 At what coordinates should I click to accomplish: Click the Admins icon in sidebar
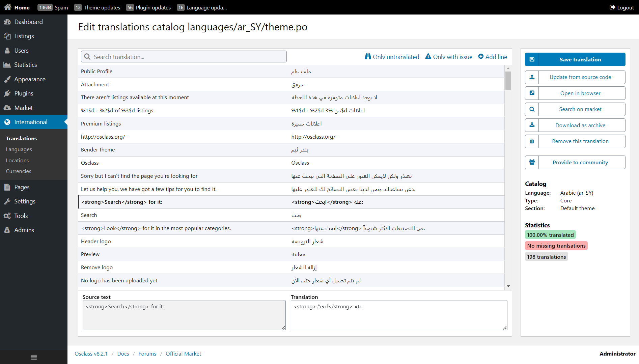coord(7,230)
